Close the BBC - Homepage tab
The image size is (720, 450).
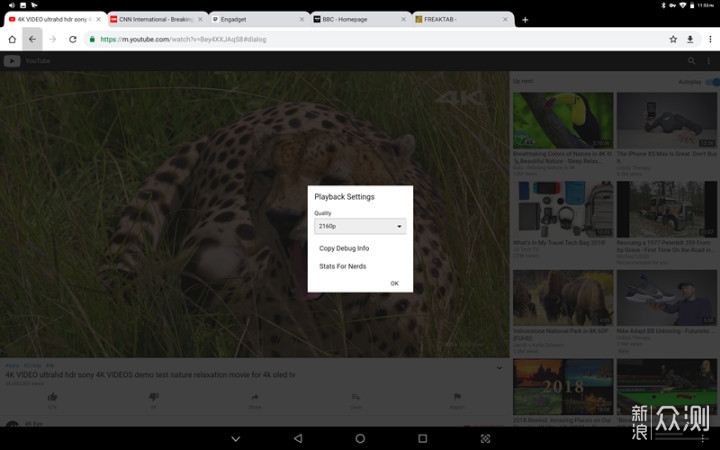click(x=403, y=19)
